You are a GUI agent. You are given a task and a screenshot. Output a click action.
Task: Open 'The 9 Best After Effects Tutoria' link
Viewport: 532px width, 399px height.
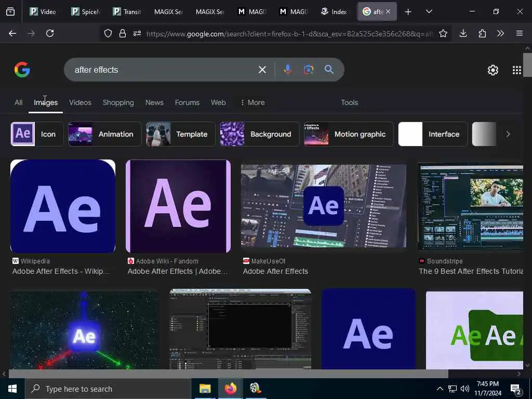pos(471,271)
